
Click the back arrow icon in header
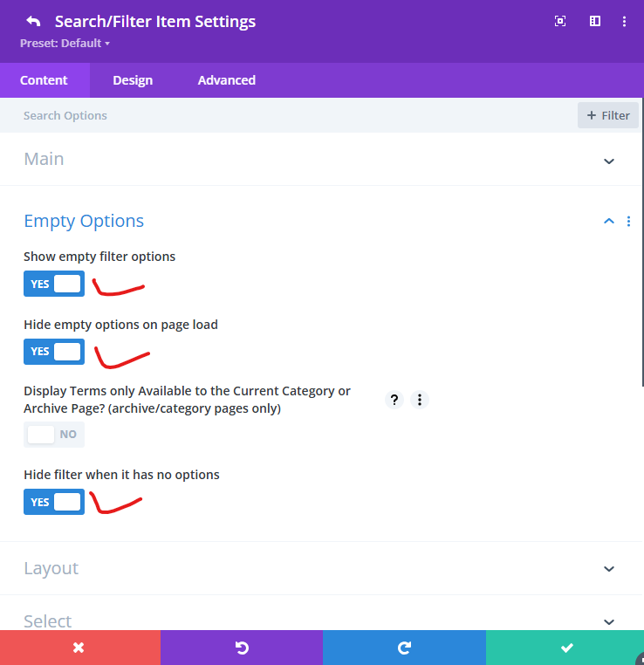click(x=33, y=21)
